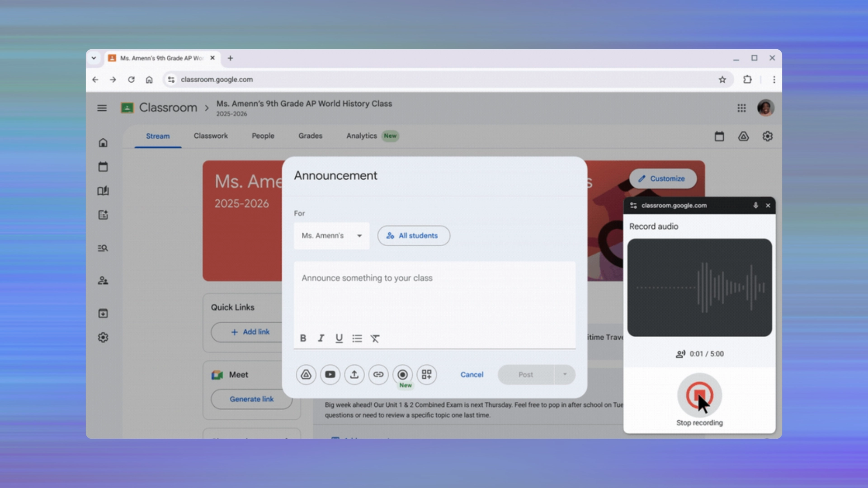Viewport: 868px width, 488px height.
Task: Toggle bold text formatting
Action: point(303,338)
